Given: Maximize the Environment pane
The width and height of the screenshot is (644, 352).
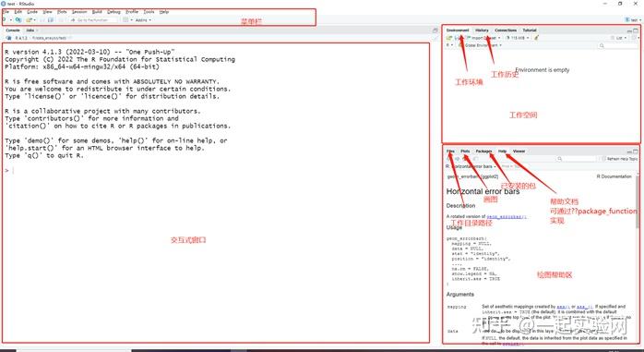Looking at the screenshot, I should (x=636, y=30).
